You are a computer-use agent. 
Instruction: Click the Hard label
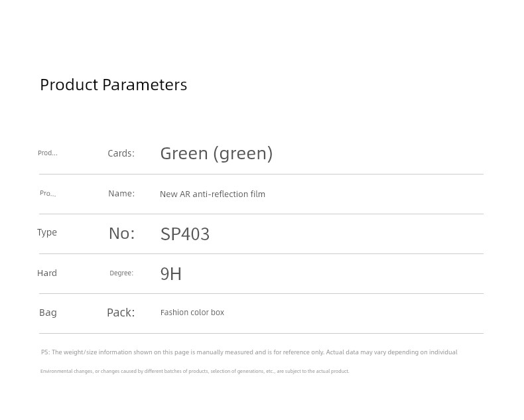pos(47,273)
